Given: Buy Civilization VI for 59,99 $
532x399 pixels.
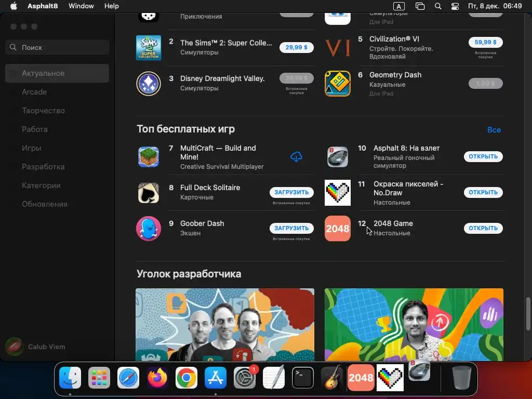Looking at the screenshot, I should [x=486, y=43].
